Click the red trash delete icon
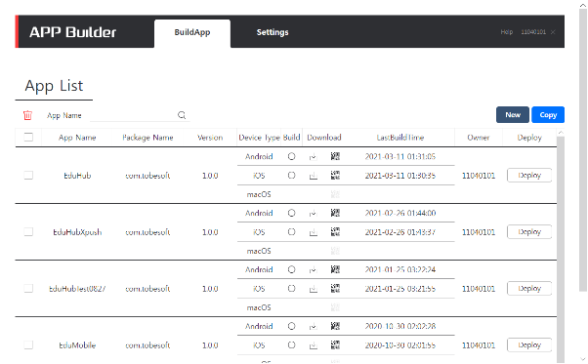588x364 pixels. 27,115
